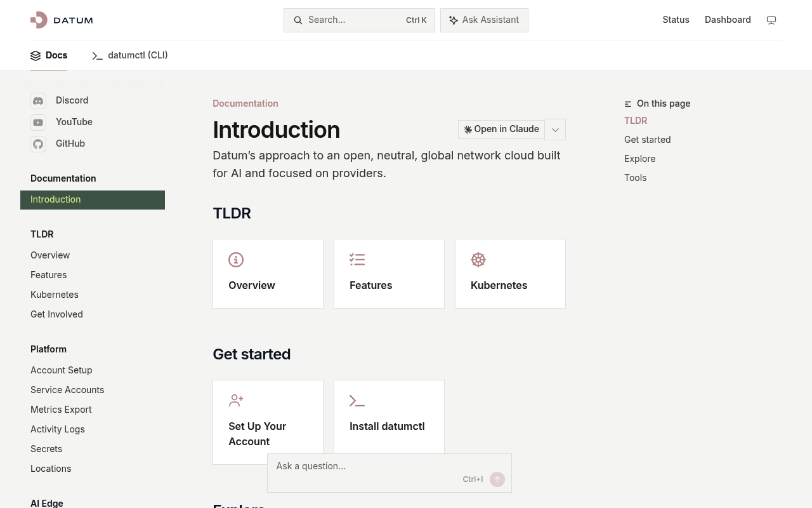The image size is (812, 508).
Task: Open Kubernetes in the sidebar
Action: 55,295
